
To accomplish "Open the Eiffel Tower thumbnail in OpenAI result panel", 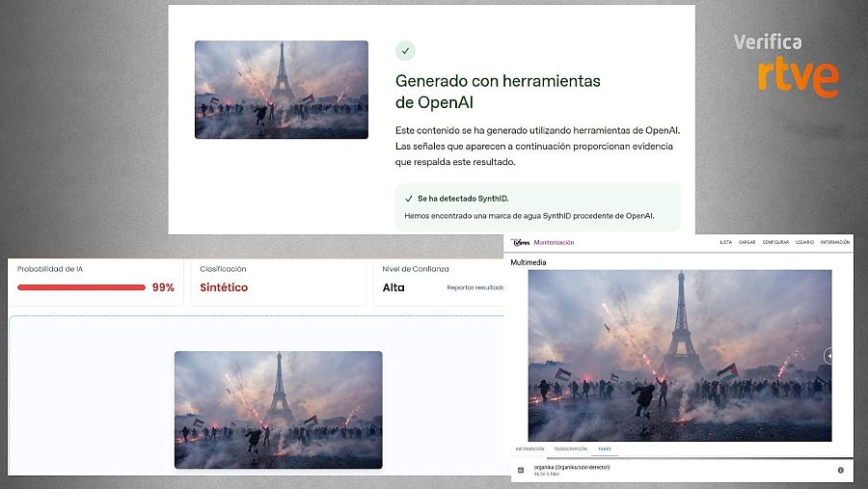I will pos(282,90).
